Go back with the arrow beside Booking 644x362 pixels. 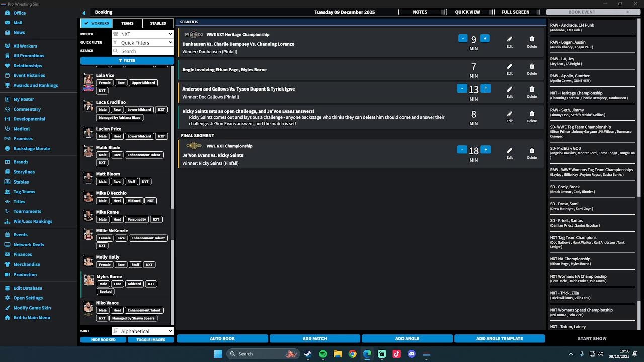coord(84,13)
